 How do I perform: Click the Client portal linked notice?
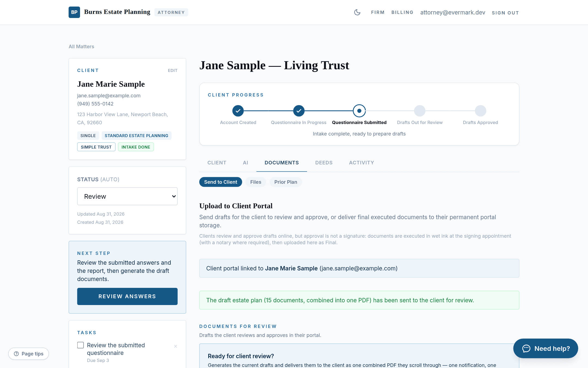coord(359,268)
